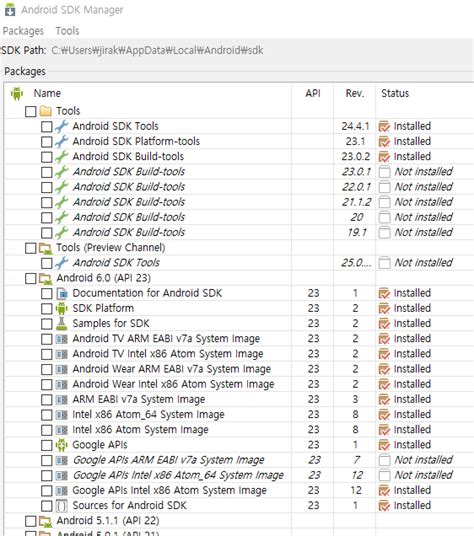Check Android TV Intel x86 Atom image checkbox

click(x=46, y=354)
